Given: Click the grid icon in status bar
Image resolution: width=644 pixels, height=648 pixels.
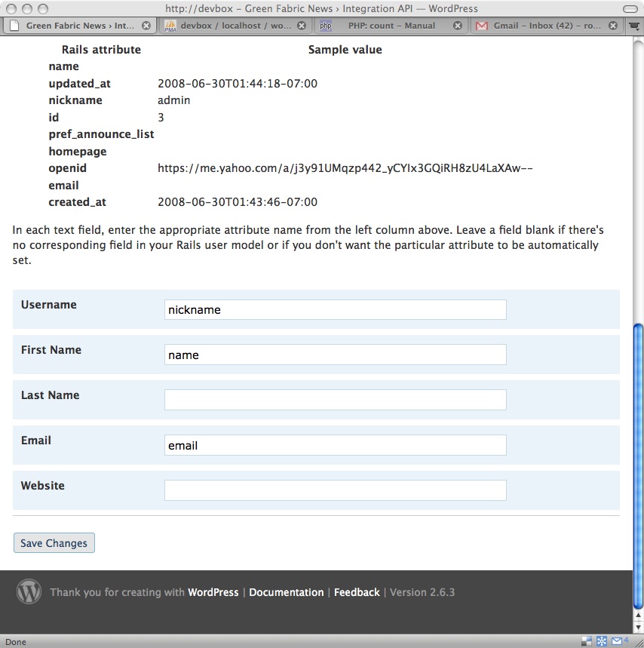Looking at the screenshot, I should pyautogui.click(x=587, y=641).
